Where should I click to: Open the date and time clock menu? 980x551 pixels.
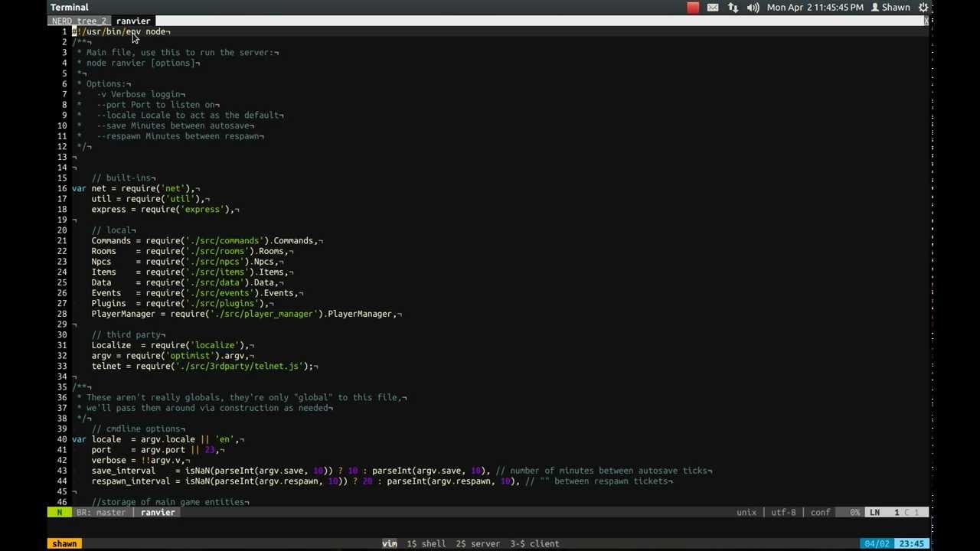[x=815, y=8]
